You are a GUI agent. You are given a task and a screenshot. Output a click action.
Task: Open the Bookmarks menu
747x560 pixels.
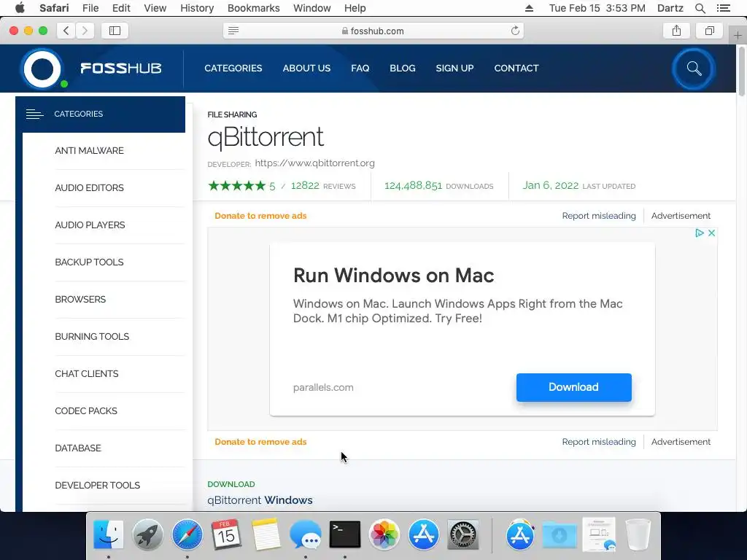[x=253, y=8]
